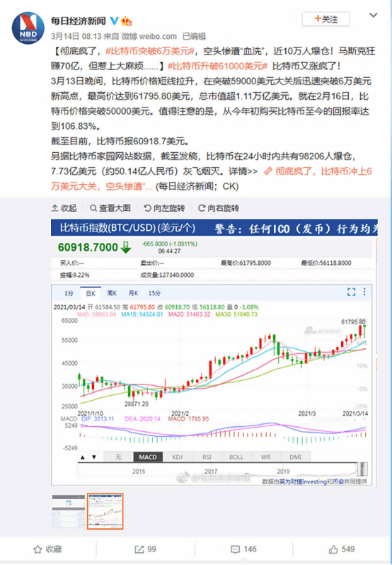Select the MACD indicator tab

pos(148,457)
